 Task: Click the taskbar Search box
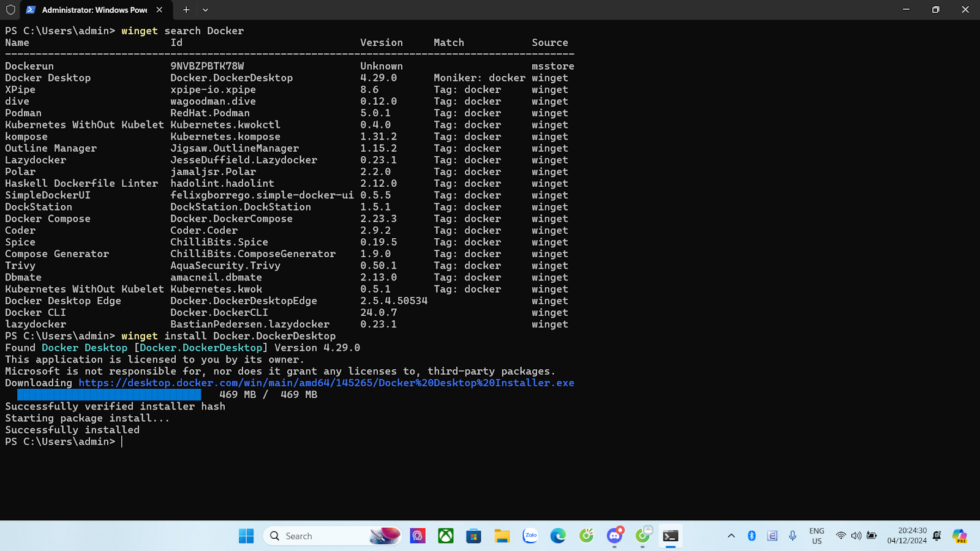click(333, 536)
